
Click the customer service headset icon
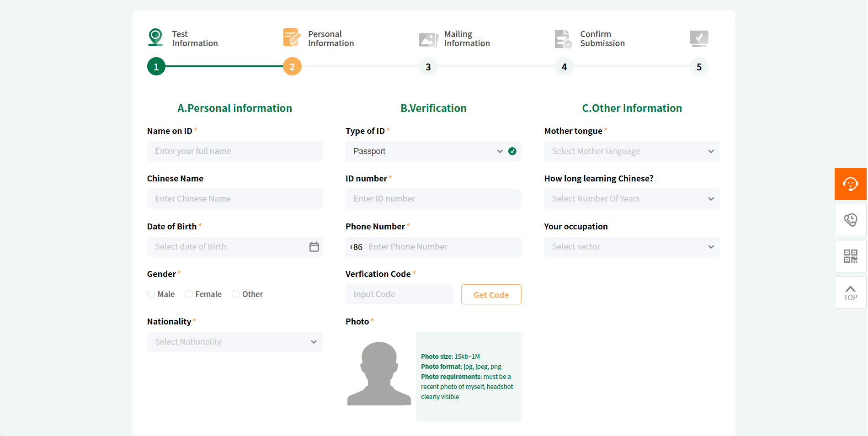tap(850, 184)
